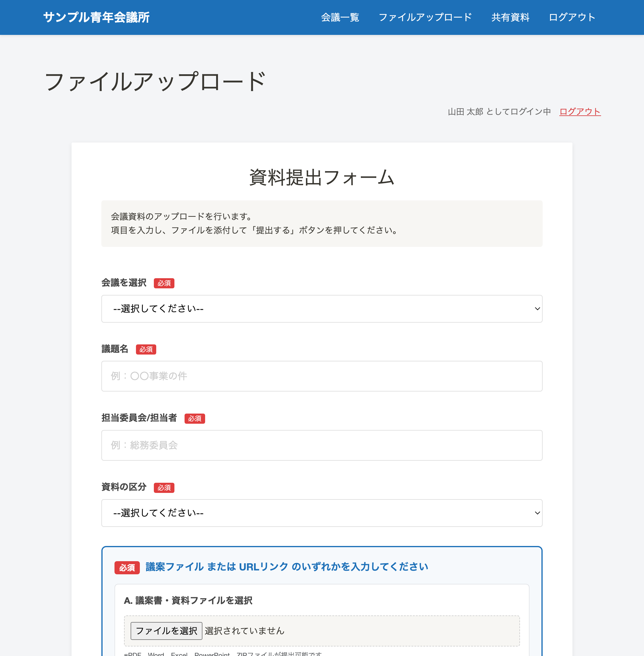This screenshot has width=644, height=656.
Task: Click the red ログアウト link under the heading
Action: [x=580, y=112]
